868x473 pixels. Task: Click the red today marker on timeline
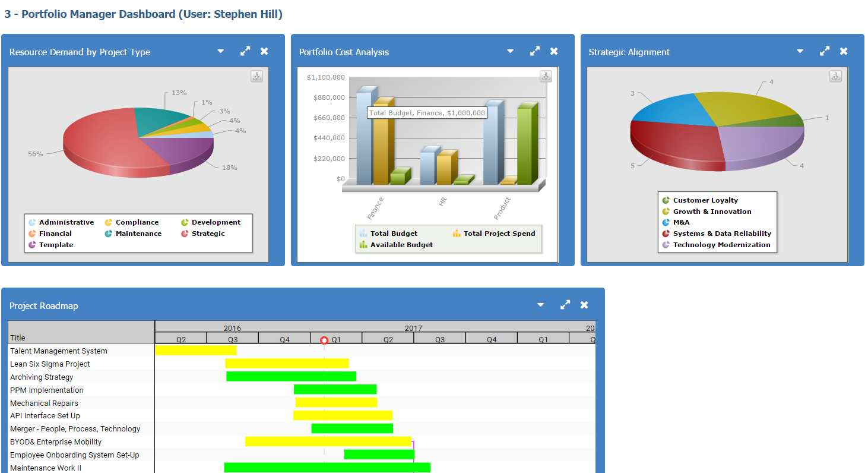tap(324, 340)
